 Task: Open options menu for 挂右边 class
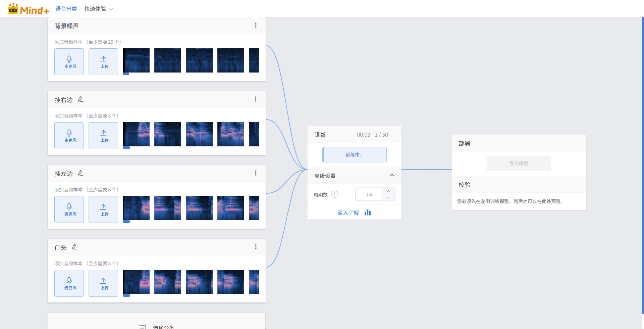point(256,99)
